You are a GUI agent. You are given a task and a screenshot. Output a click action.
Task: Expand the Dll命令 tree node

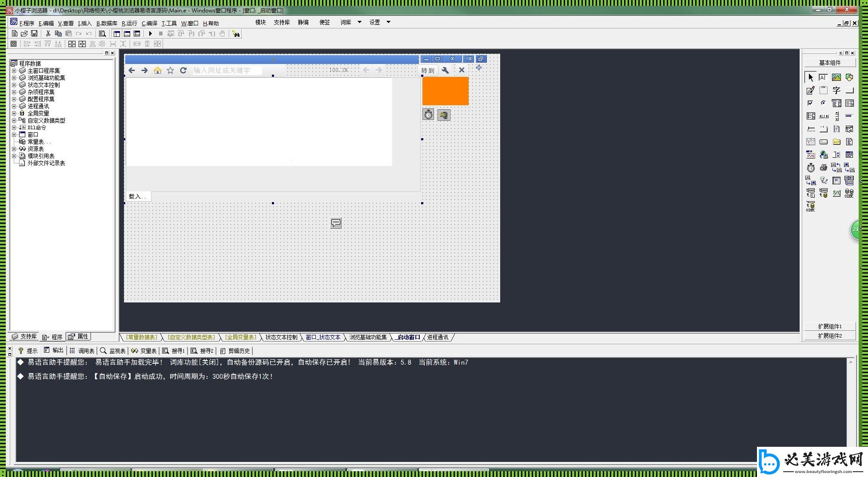(14, 127)
